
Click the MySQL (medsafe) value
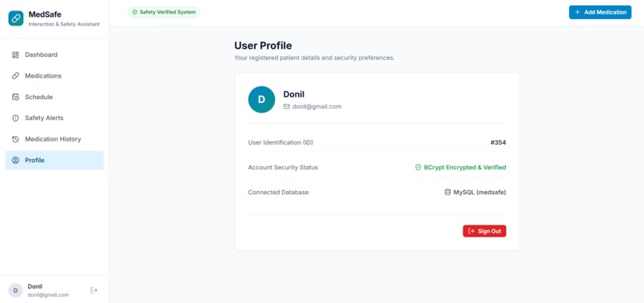[479, 192]
